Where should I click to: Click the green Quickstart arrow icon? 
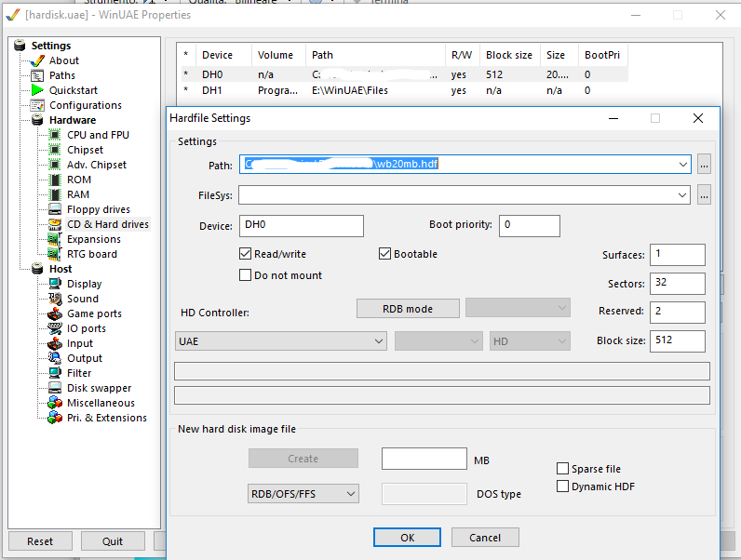[x=37, y=90]
